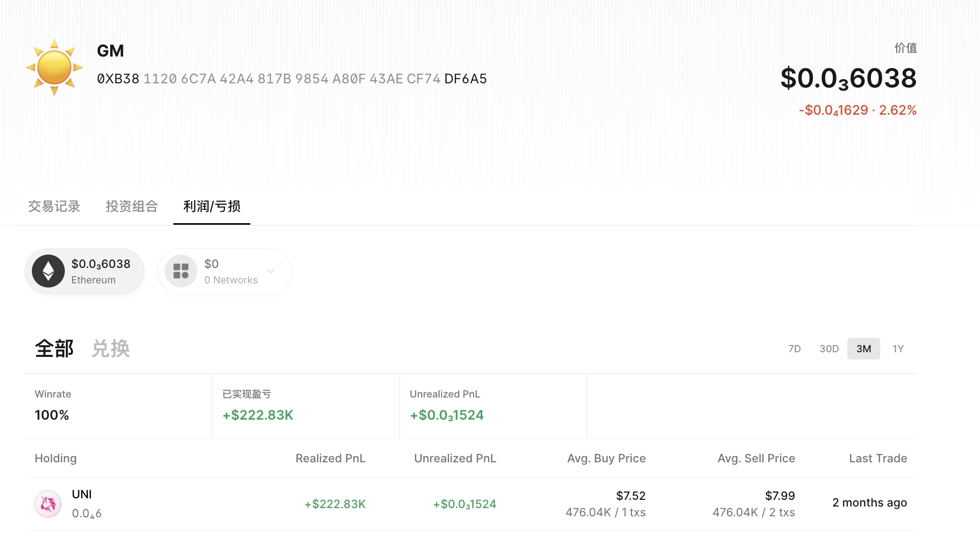The height and width of the screenshot is (541, 980).
Task: Select the Ethereum network chip
Action: [85, 271]
